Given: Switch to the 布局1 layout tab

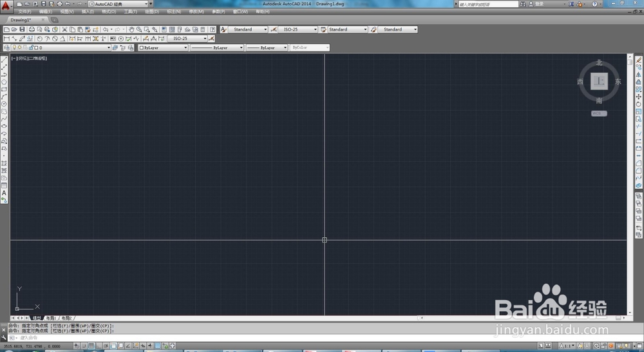Looking at the screenshot, I should click(50, 318).
